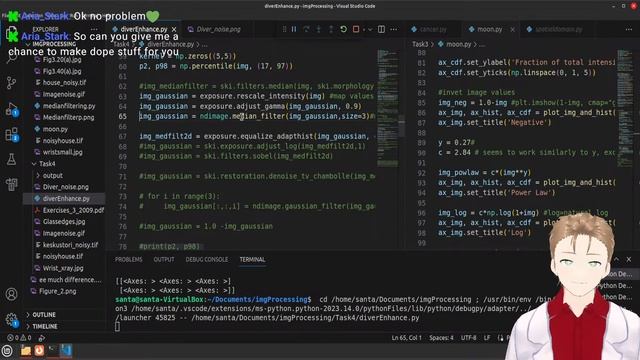Pause the debugger from the debug toolbar
The height and width of the screenshot is (360, 640).
(294, 29)
